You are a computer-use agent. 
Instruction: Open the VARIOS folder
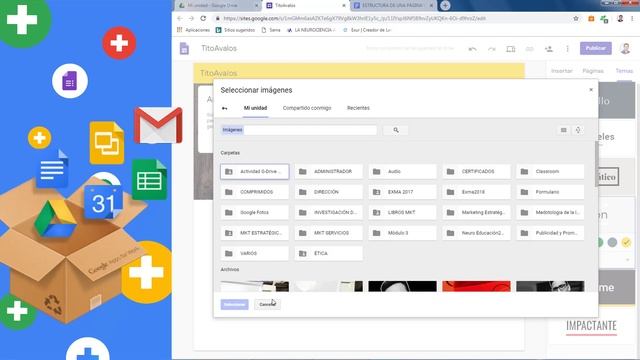coord(255,253)
